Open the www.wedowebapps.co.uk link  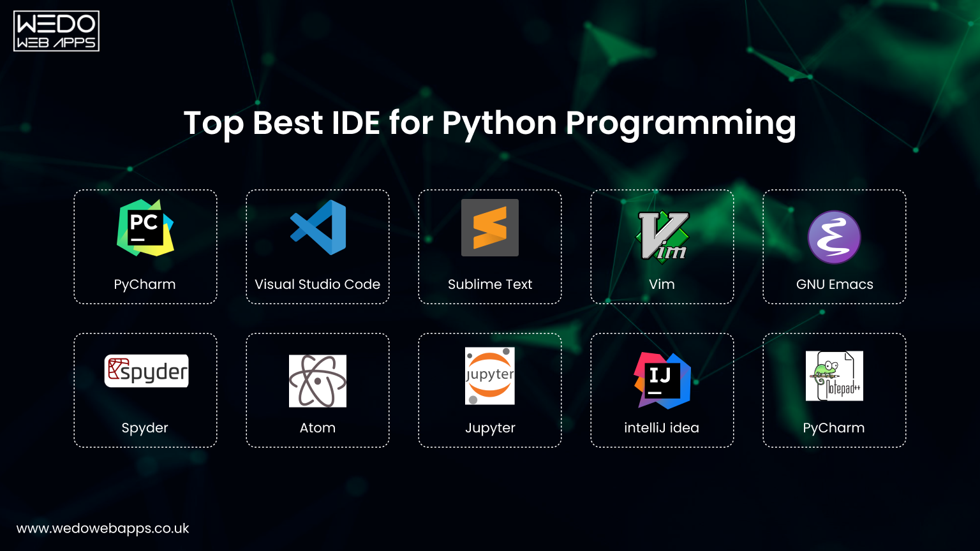click(x=103, y=529)
